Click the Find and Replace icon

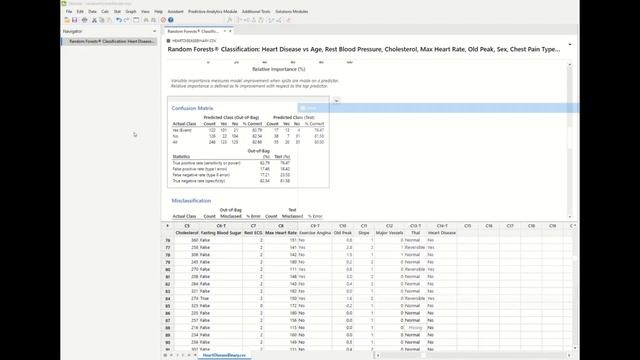click(153, 20)
